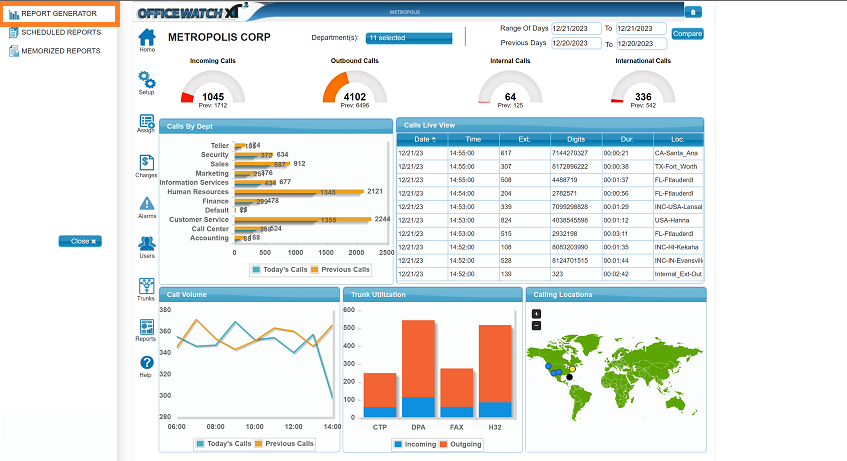Toggle Today's Calls legend in Call Volume
847x461 pixels.
tap(224, 444)
